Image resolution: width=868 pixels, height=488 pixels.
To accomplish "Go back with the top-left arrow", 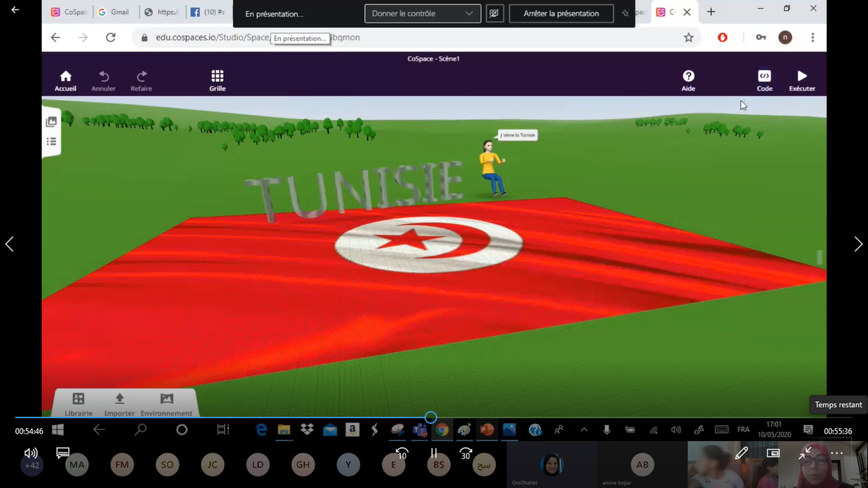I will 15,10.
